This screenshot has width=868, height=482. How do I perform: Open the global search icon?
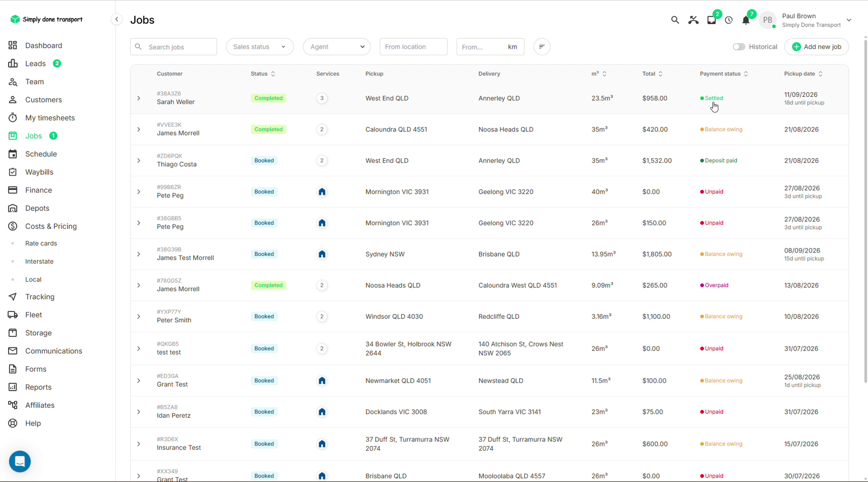(x=675, y=20)
